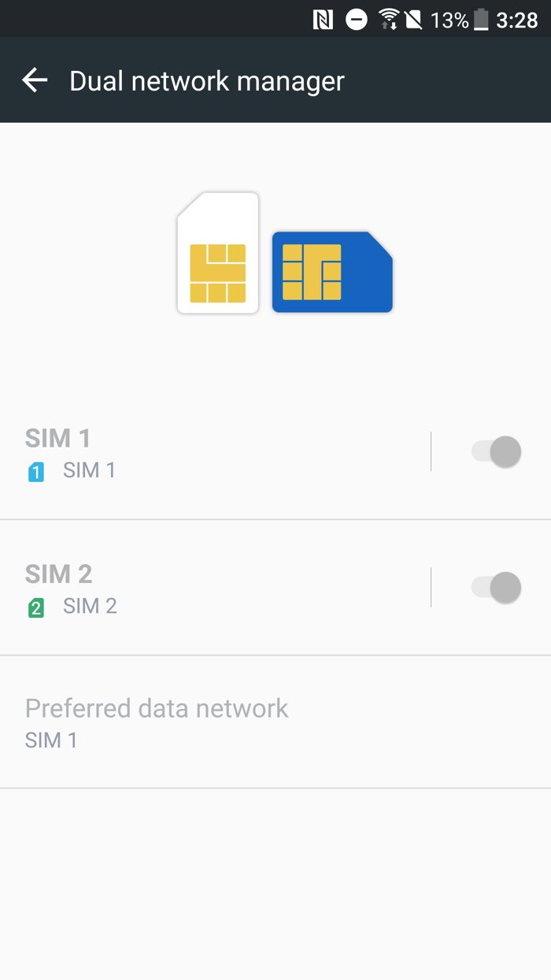
Task: Tap the Dual network manager title
Action: click(207, 81)
